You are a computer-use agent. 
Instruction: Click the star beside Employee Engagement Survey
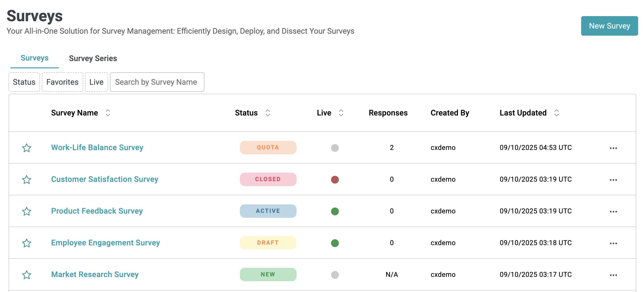26,243
